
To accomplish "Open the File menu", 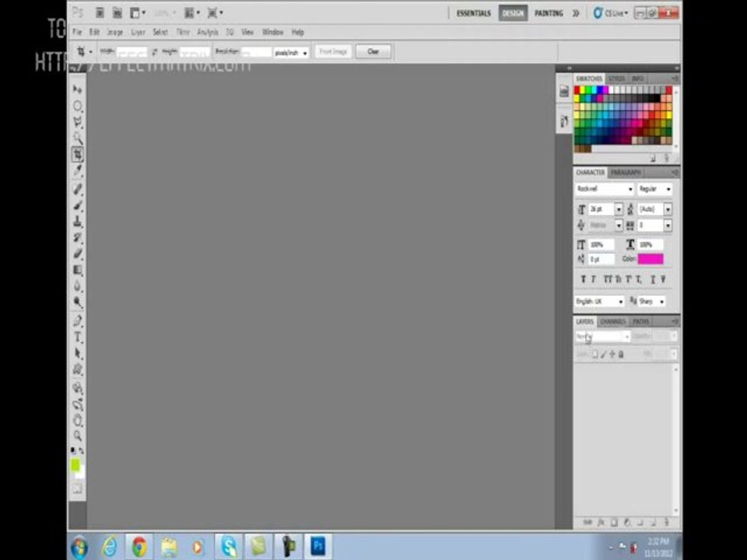I will click(77, 32).
